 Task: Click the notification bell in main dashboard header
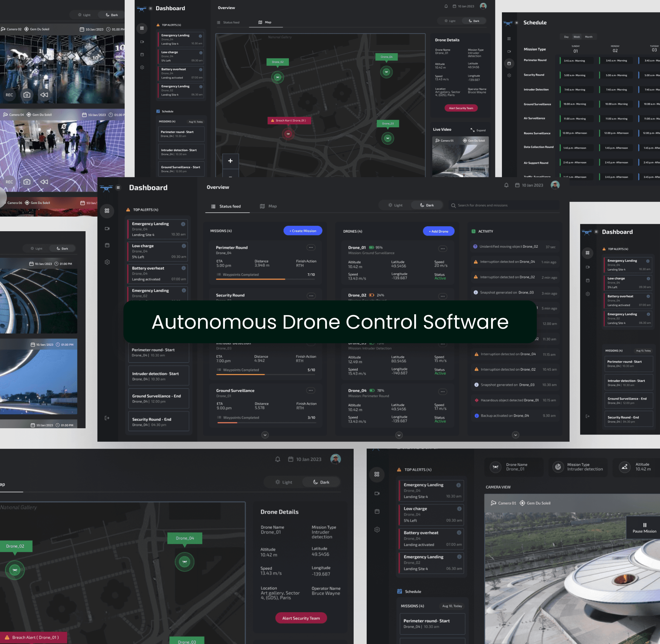506,185
